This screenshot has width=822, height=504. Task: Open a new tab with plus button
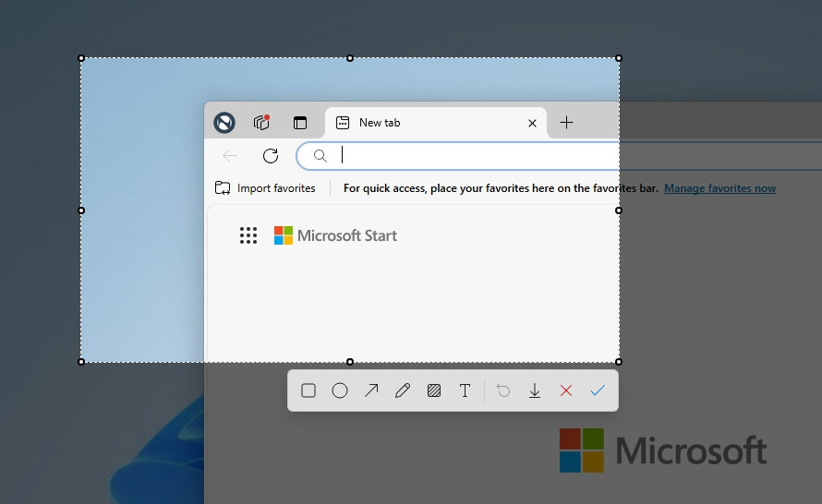pyautogui.click(x=567, y=123)
